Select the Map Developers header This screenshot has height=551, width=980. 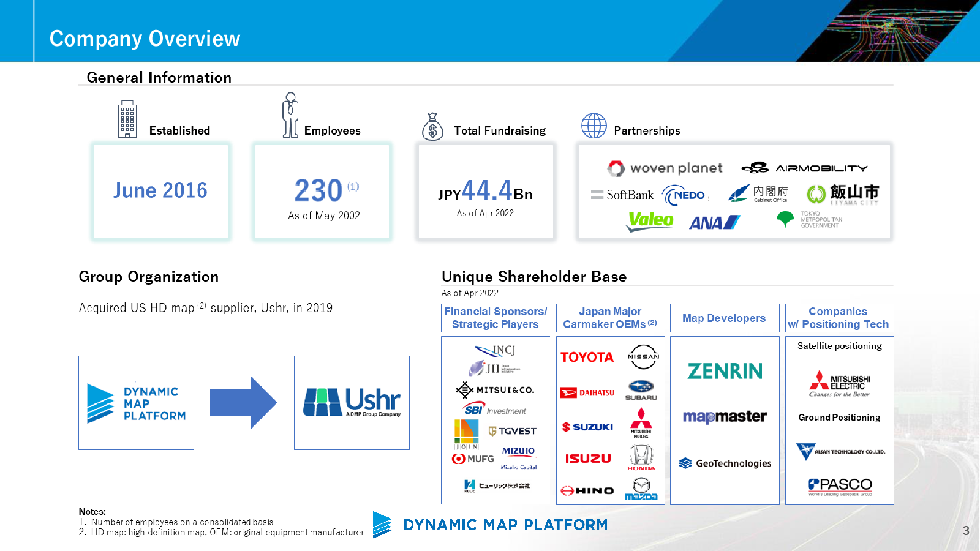[x=725, y=318]
